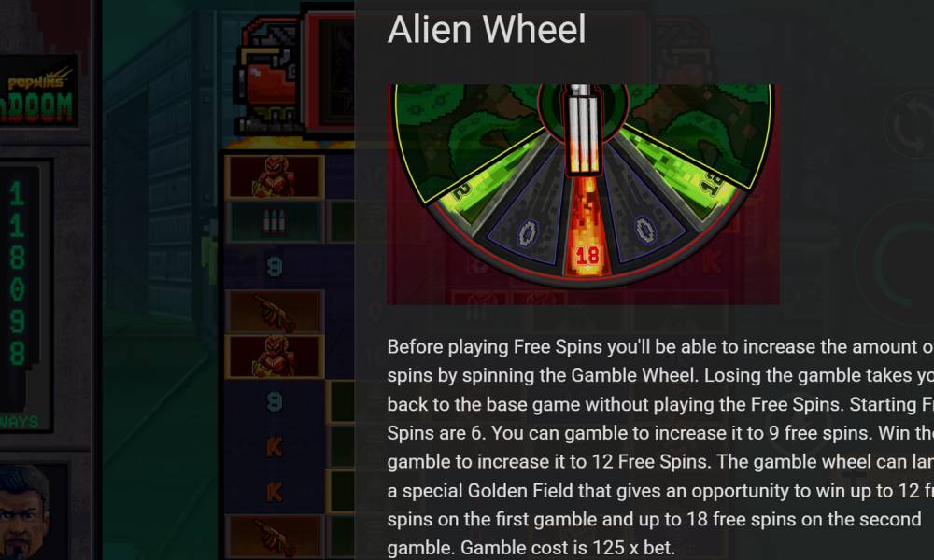Click the 9 symbol beneath the bullets symbol

tap(274, 266)
